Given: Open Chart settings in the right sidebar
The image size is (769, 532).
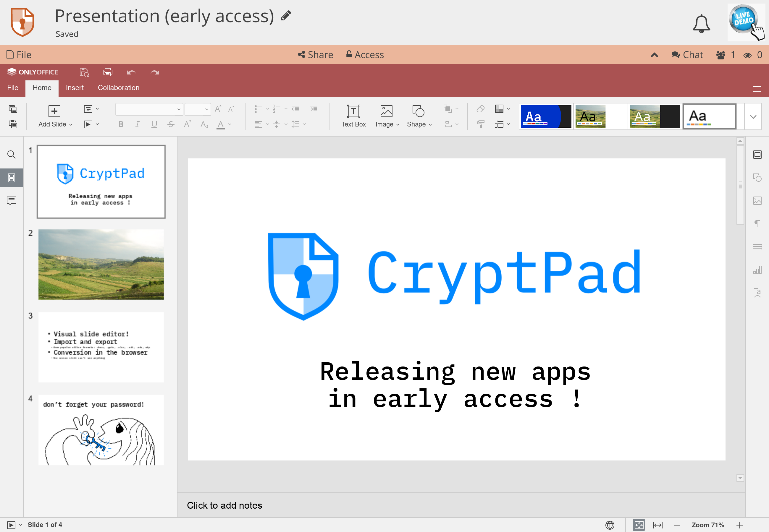Looking at the screenshot, I should [757, 270].
